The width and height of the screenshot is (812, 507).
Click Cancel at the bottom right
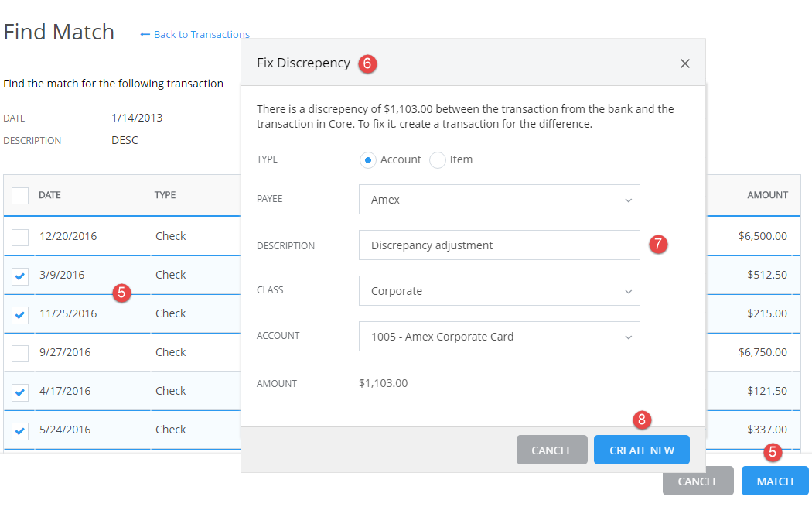tap(698, 481)
